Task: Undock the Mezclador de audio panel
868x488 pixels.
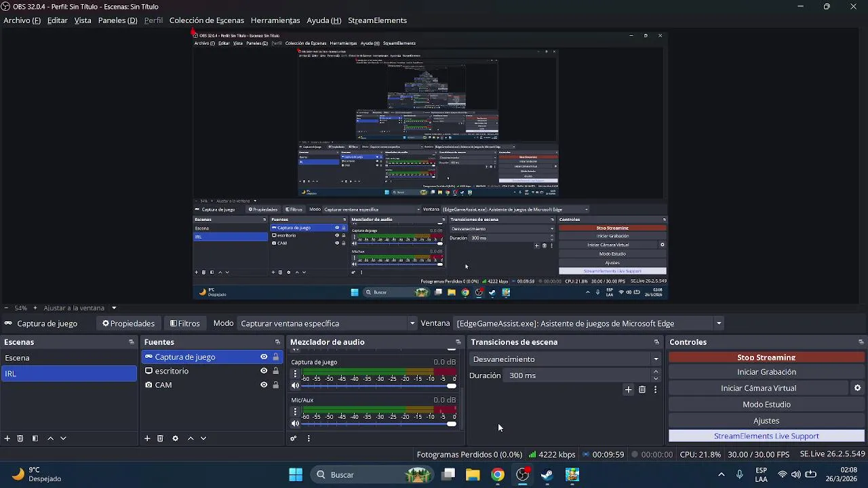Action: click(458, 342)
